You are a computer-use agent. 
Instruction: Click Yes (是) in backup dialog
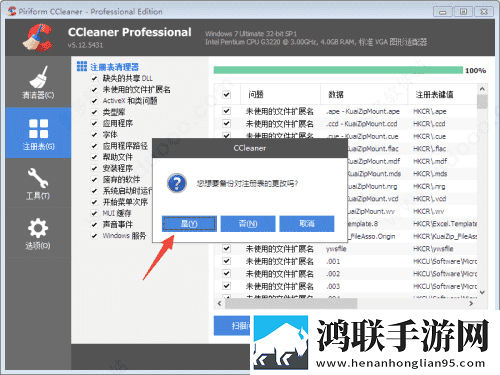(189, 224)
